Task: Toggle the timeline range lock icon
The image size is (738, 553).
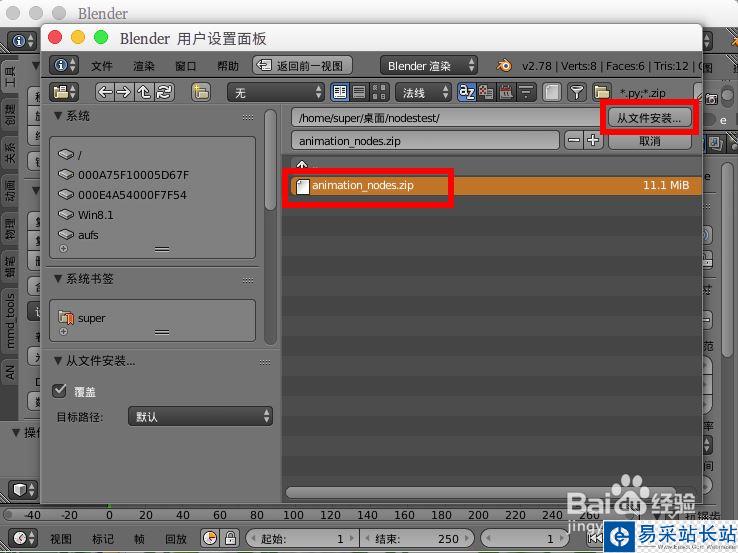Action: pyautogui.click(x=230, y=538)
